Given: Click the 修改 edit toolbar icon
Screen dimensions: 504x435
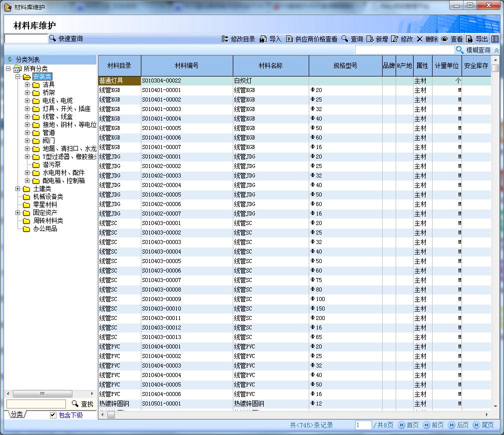Looking at the screenshot, I should pyautogui.click(x=395, y=39).
